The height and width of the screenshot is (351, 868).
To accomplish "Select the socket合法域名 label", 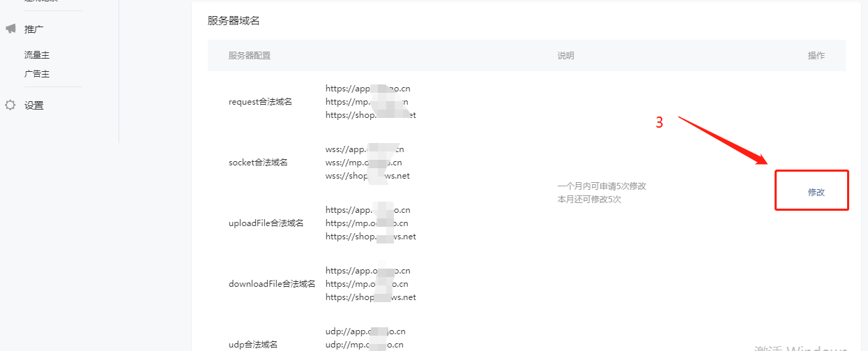I will point(258,163).
